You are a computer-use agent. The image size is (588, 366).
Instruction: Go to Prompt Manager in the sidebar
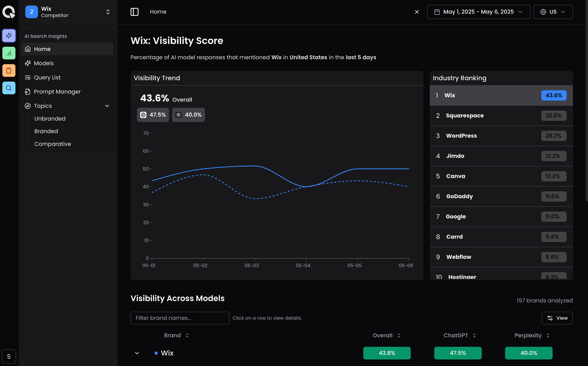(57, 92)
